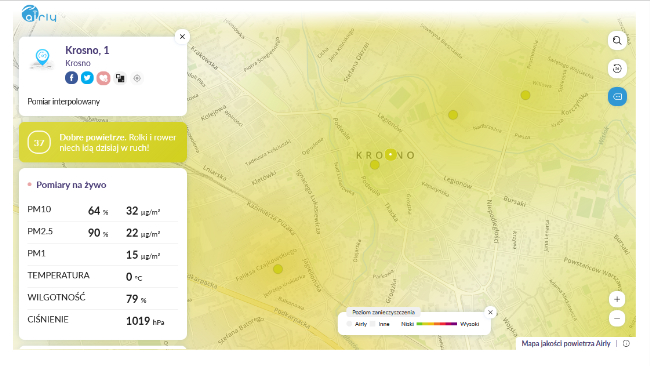The image size is (650, 366).
Task: Click the pollution color scale bar
Action: [x=437, y=324]
